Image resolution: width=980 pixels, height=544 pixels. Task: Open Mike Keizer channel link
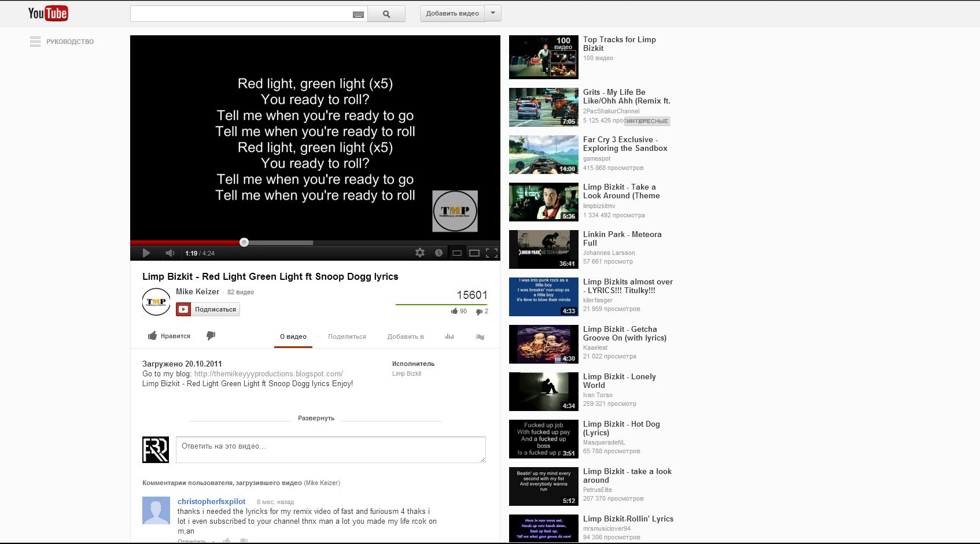(x=197, y=292)
